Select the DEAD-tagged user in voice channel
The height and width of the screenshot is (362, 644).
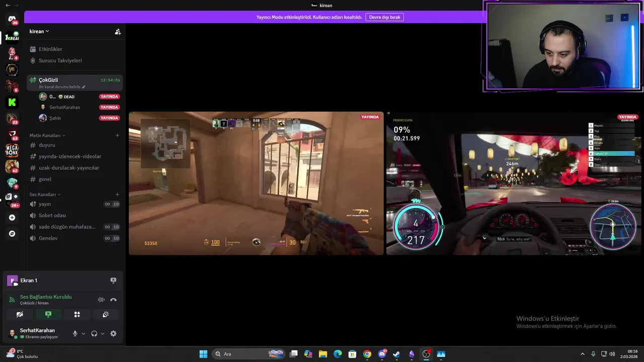tap(79, 97)
